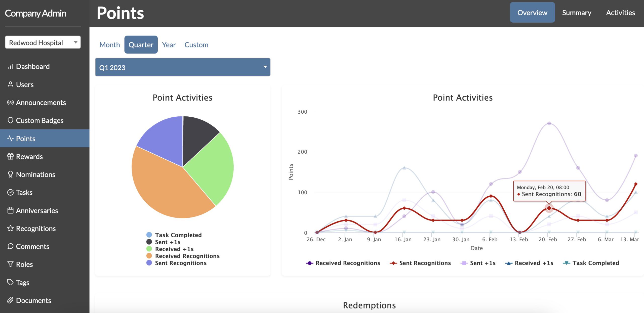Image resolution: width=644 pixels, height=313 pixels.
Task: Hide the Task Completed line via legend
Action: 591,263
